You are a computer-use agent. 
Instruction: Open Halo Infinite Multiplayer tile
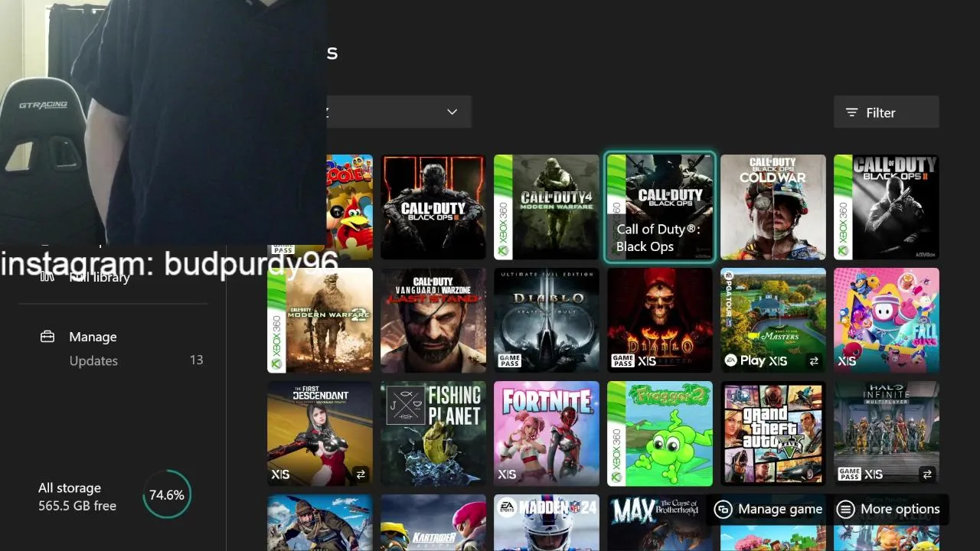point(887,433)
